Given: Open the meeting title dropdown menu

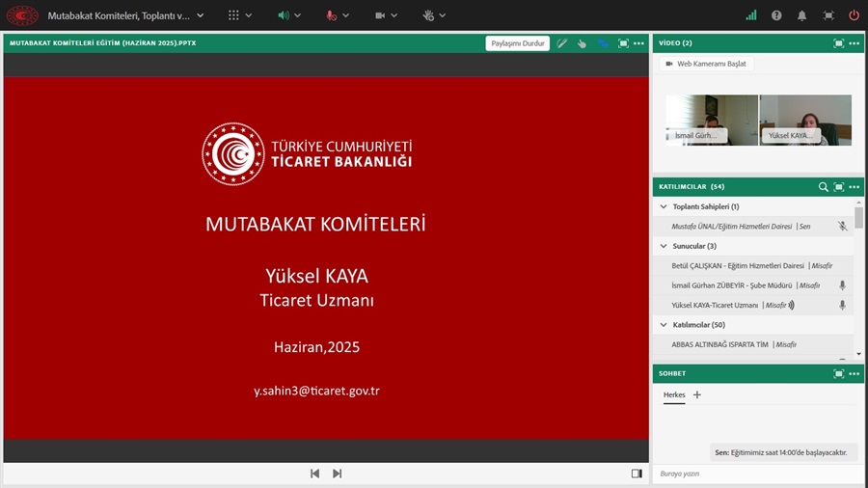Looking at the screenshot, I should click(x=200, y=15).
